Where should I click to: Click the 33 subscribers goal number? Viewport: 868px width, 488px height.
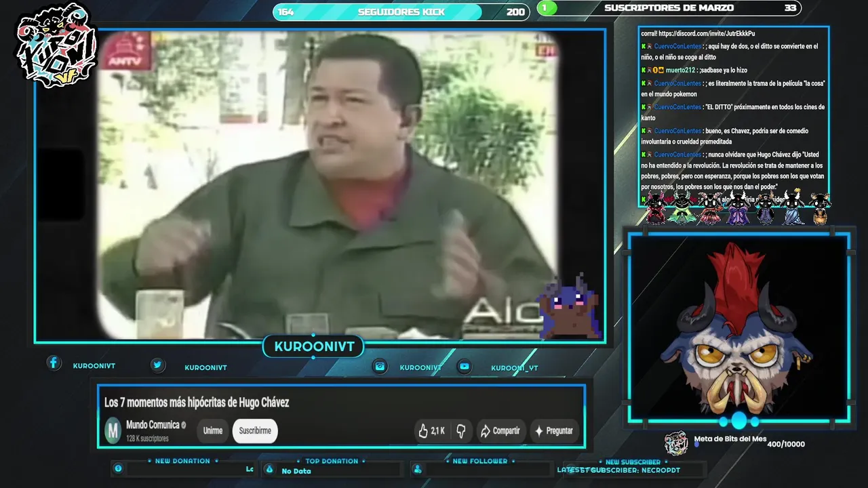790,8
